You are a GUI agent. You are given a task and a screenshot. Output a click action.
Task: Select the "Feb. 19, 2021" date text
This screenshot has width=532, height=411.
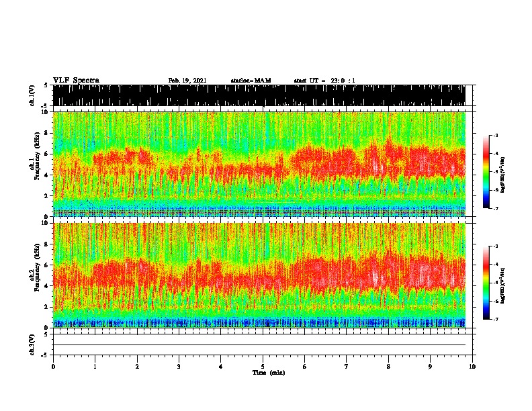[x=187, y=81]
